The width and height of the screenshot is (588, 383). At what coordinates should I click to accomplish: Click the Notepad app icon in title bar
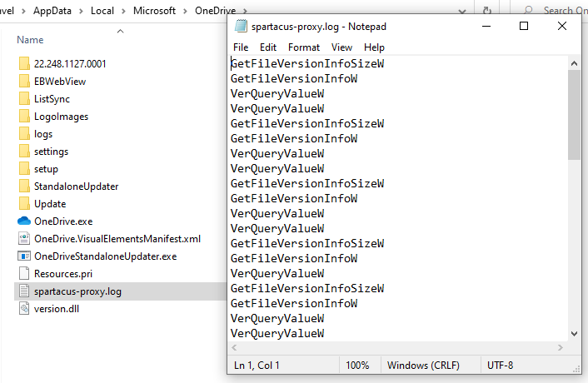coord(241,27)
